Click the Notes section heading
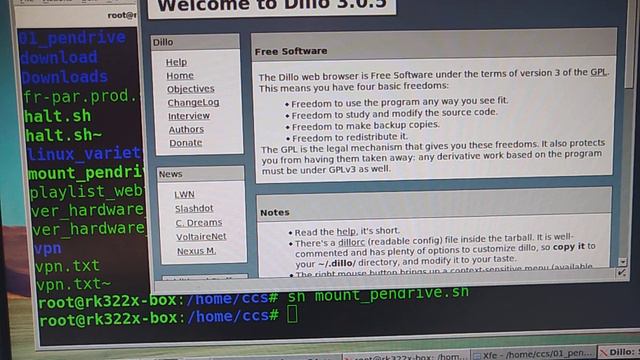The height and width of the screenshot is (360, 640). 275,212
